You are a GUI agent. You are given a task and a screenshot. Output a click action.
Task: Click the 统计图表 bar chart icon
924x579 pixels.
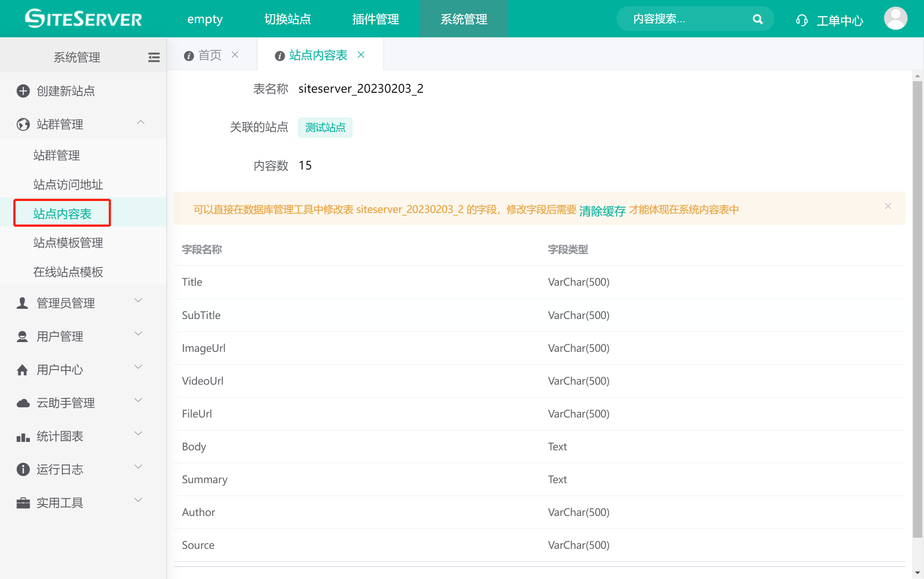22,436
